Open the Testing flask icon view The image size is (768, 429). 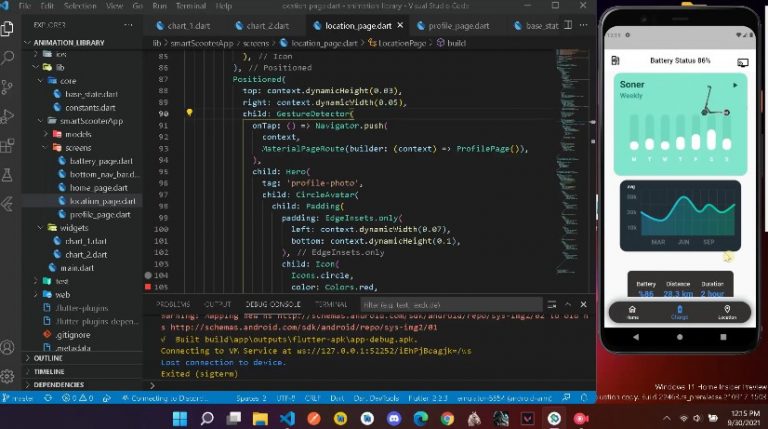pos(7,175)
